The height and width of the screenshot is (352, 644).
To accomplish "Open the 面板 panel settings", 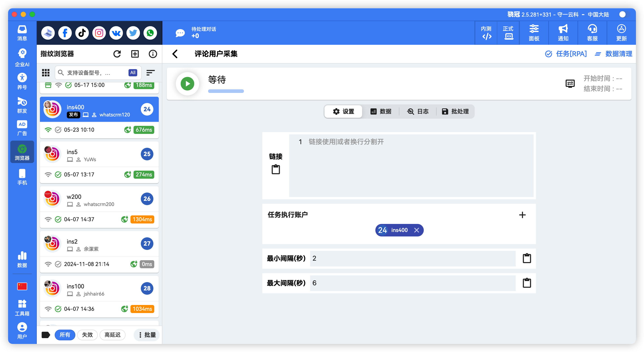I will click(x=534, y=33).
